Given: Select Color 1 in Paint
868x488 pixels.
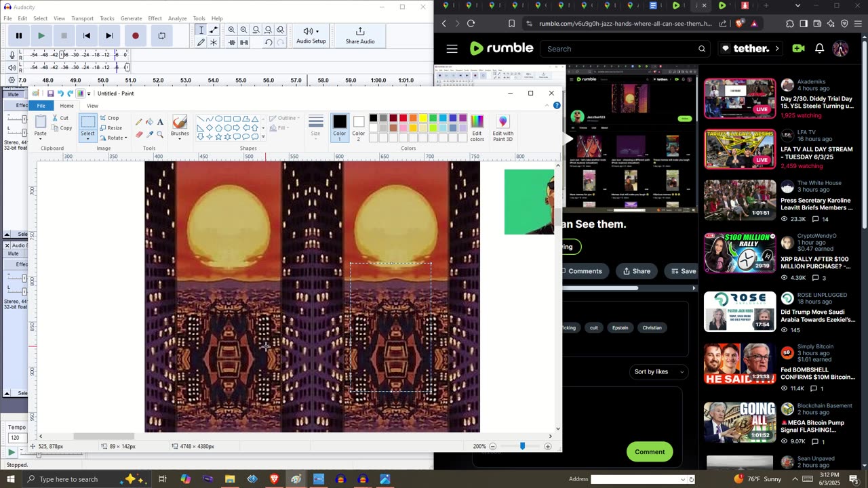Looking at the screenshot, I should tap(340, 127).
